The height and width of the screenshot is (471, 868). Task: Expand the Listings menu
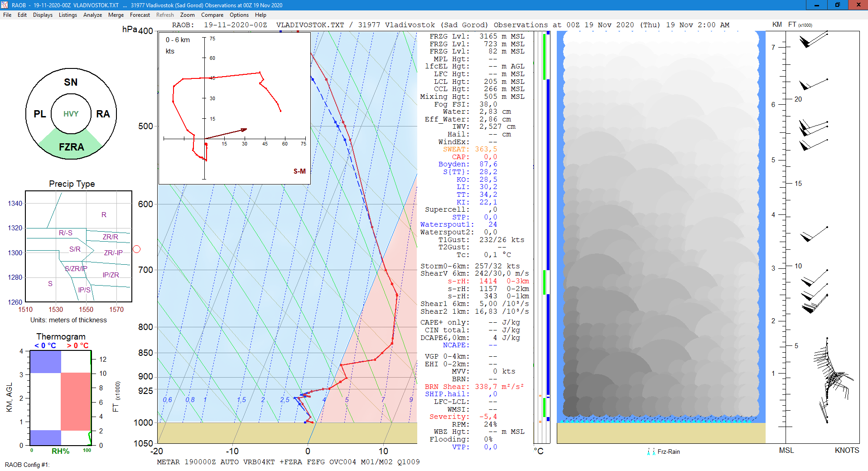pos(68,15)
